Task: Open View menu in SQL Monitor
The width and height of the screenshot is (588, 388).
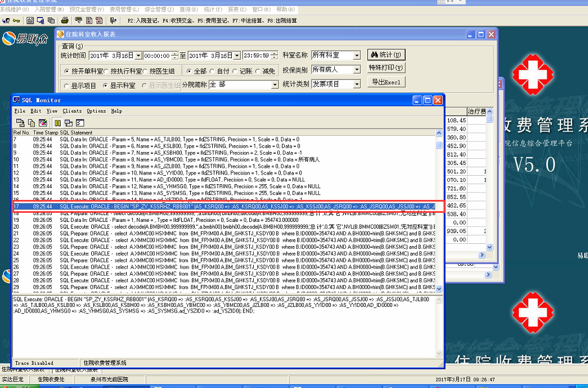Action: point(52,111)
